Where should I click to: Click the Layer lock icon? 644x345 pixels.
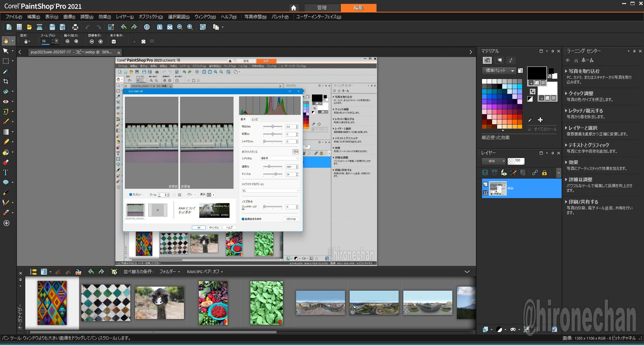pos(544,173)
